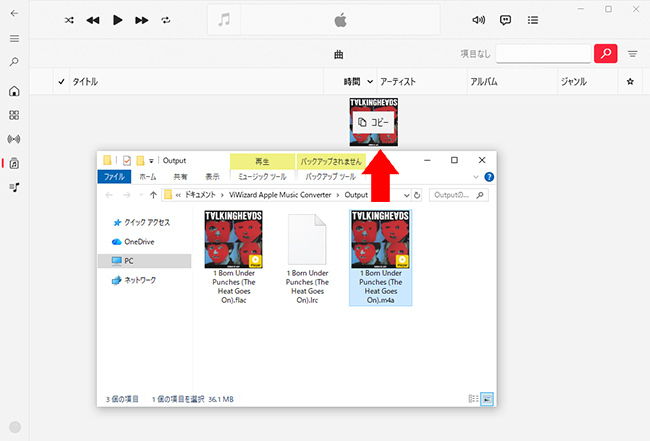Click the properties checkmark quick-access icon

click(x=127, y=160)
